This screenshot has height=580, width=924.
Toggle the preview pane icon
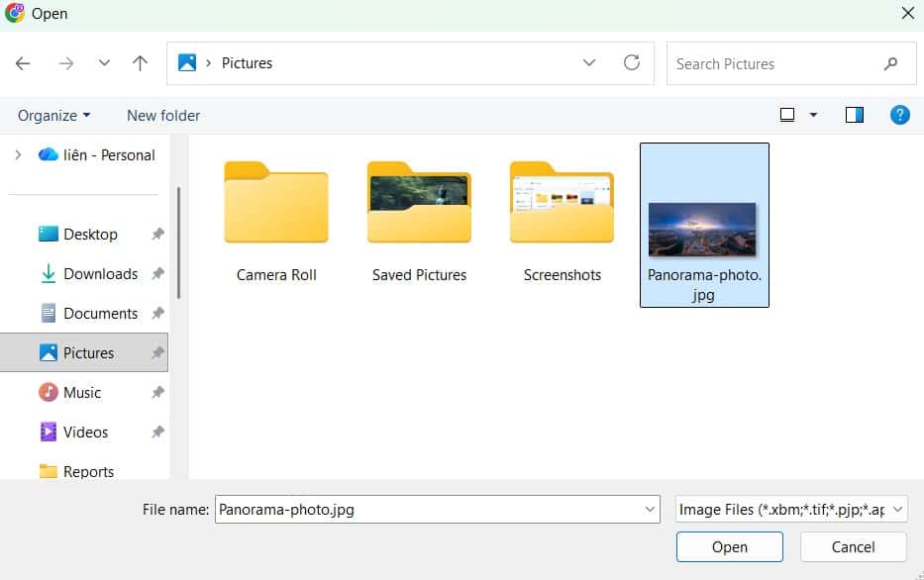[x=853, y=114]
